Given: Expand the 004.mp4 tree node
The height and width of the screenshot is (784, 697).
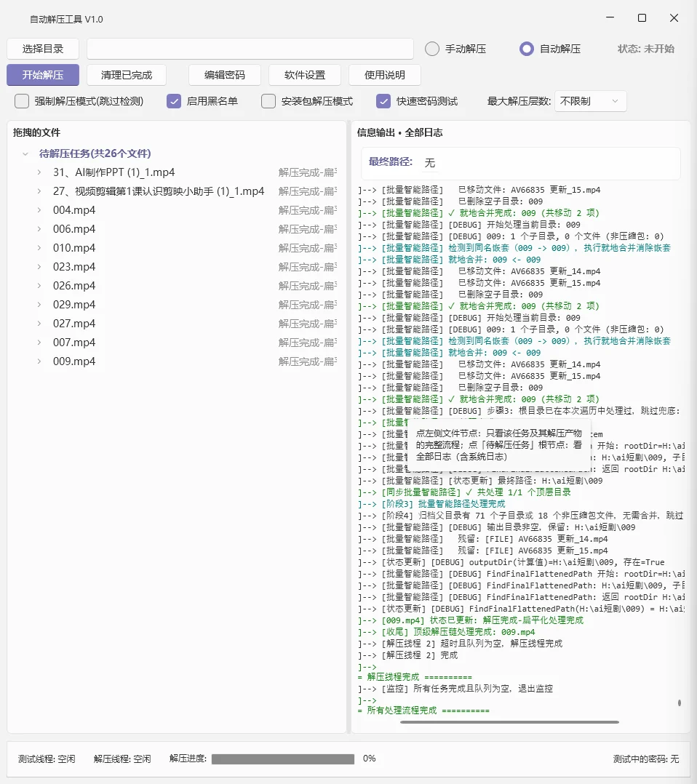Looking at the screenshot, I should pyautogui.click(x=39, y=210).
